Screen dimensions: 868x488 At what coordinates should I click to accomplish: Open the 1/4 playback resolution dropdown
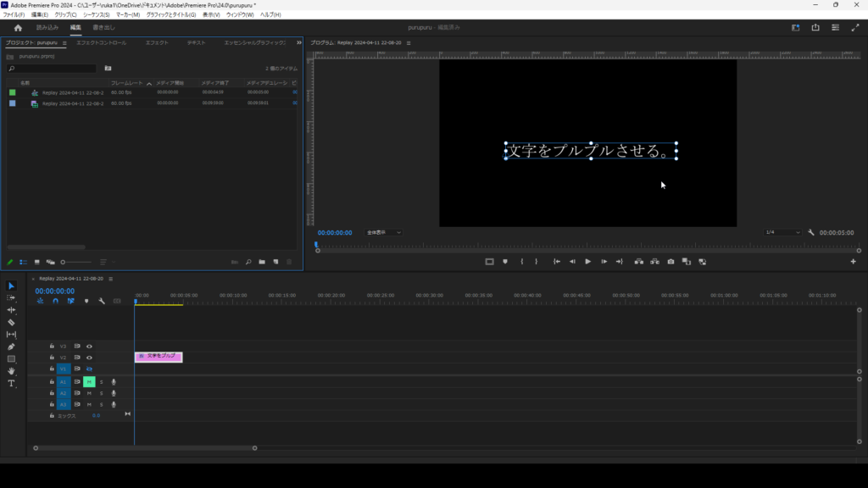[782, 232]
